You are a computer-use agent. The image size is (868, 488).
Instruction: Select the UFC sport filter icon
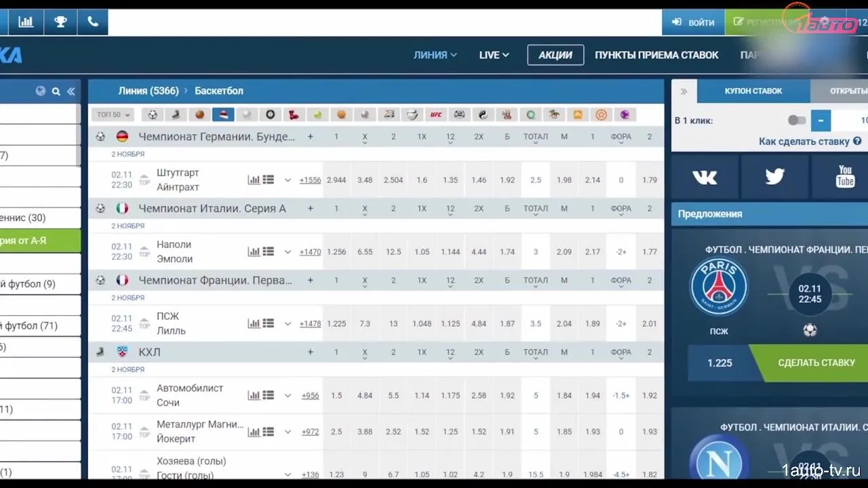436,115
